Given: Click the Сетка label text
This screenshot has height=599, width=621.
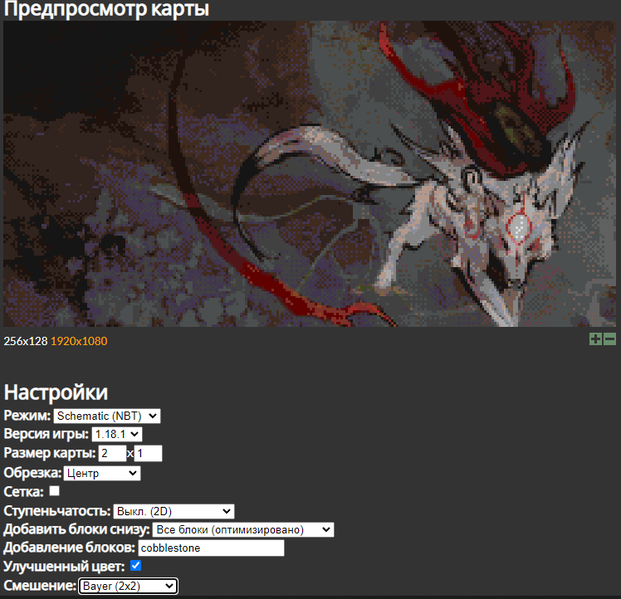Looking at the screenshot, I should (24, 492).
